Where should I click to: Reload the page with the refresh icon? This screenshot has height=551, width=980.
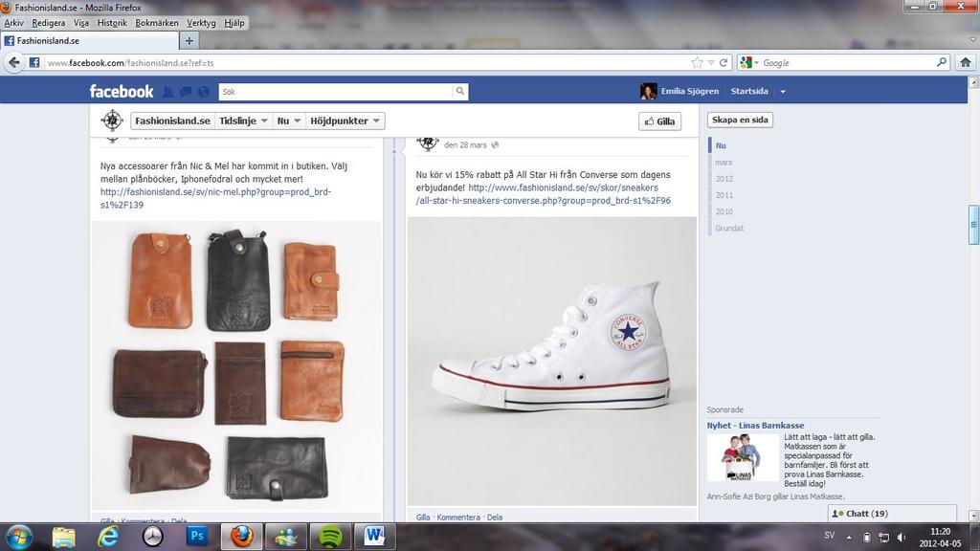coord(724,62)
